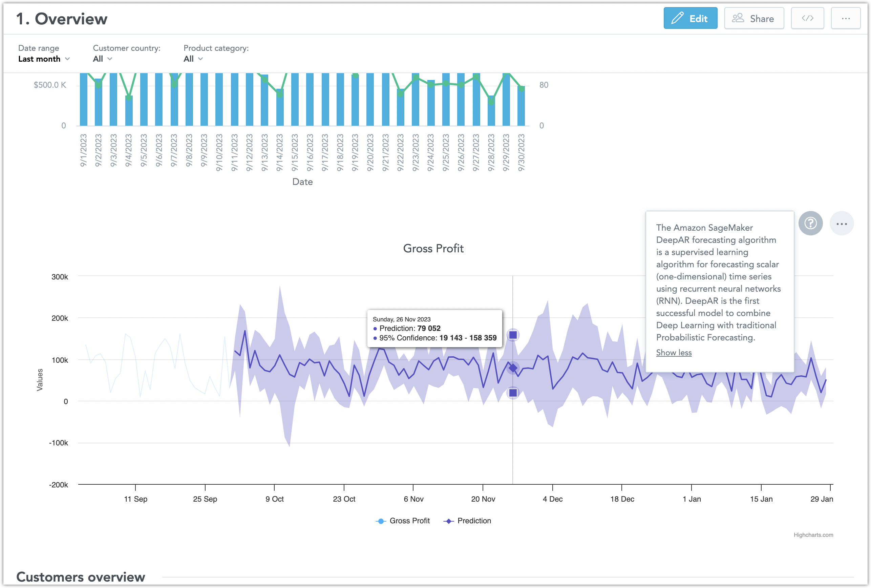The image size is (871, 588).
Task: Open the embed code </> panel
Action: [x=807, y=18]
